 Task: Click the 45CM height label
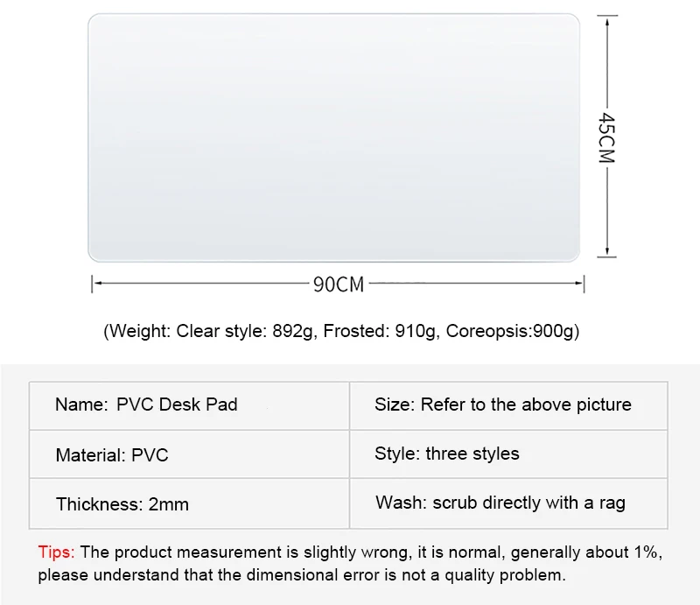(606, 137)
